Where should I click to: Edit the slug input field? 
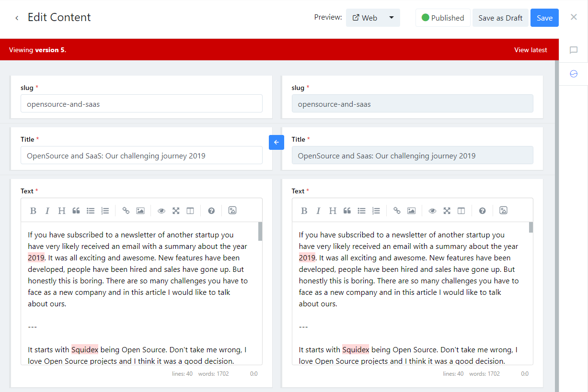point(141,103)
